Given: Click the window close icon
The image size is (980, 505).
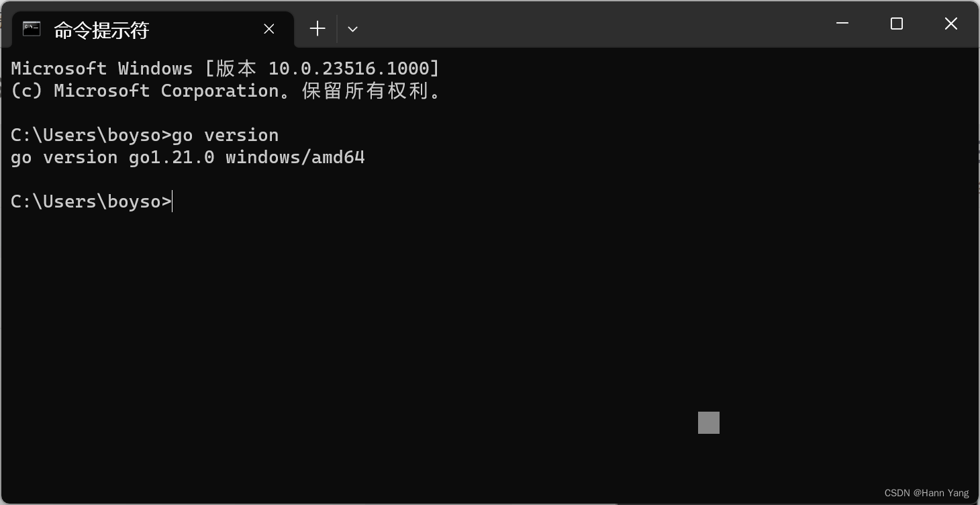Looking at the screenshot, I should coord(950,24).
